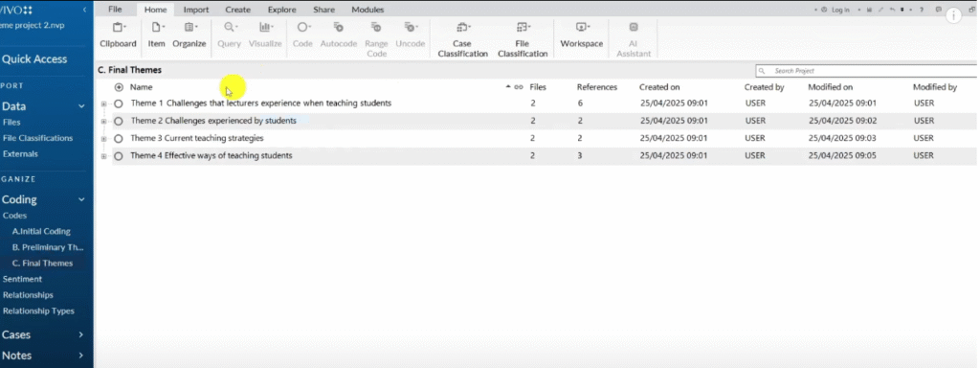Select the circle next to Theme 2 row

[118, 121]
